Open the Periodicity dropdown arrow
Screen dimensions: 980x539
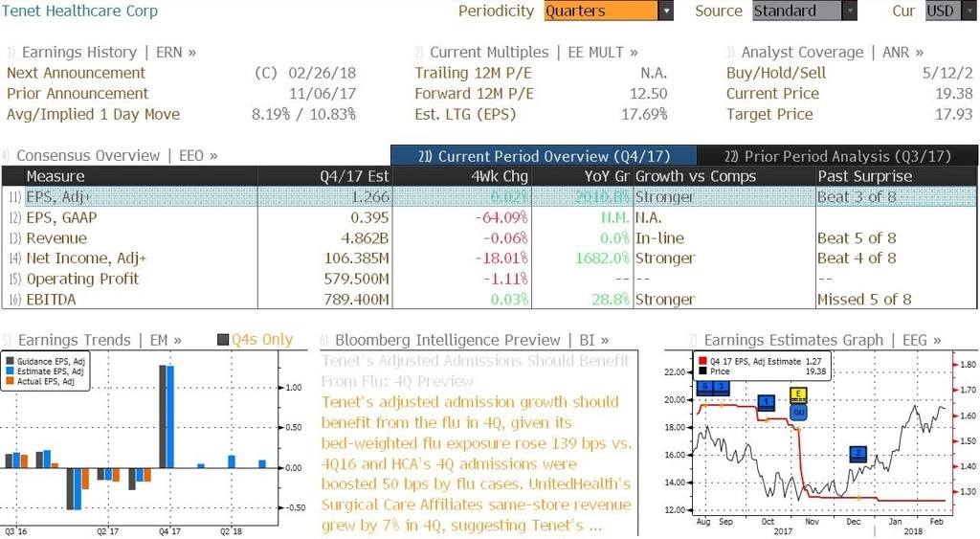coord(666,11)
